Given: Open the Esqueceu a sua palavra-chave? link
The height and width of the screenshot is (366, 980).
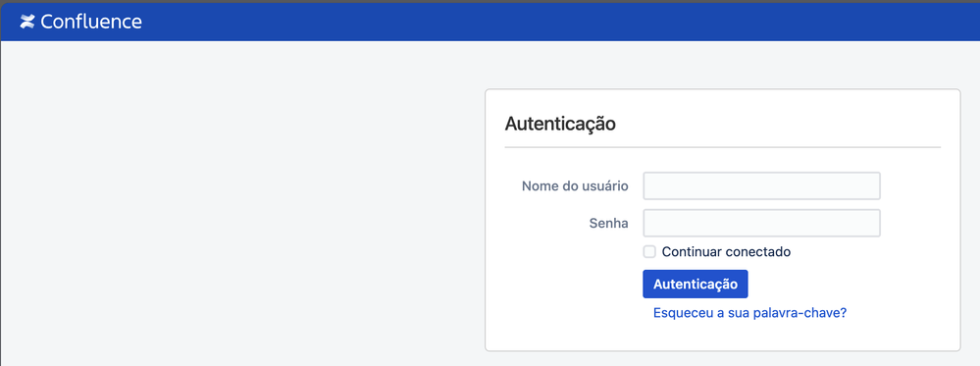Looking at the screenshot, I should [749, 313].
